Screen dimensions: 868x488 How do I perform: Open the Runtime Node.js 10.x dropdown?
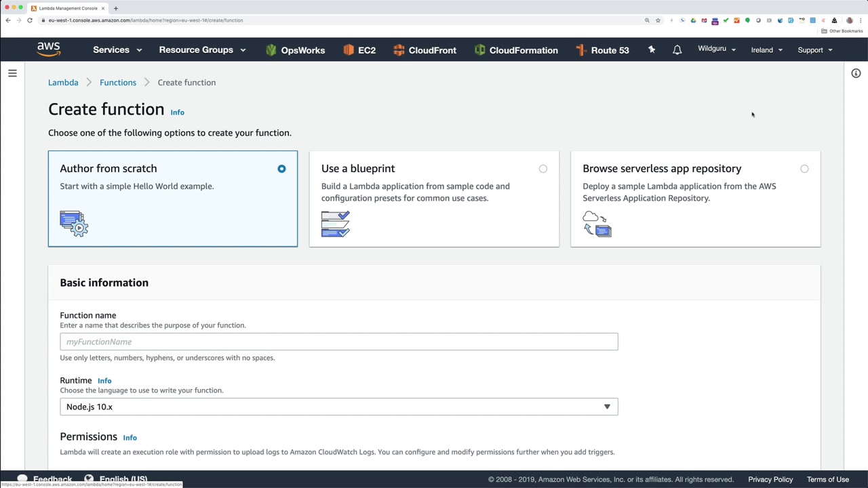(x=339, y=407)
